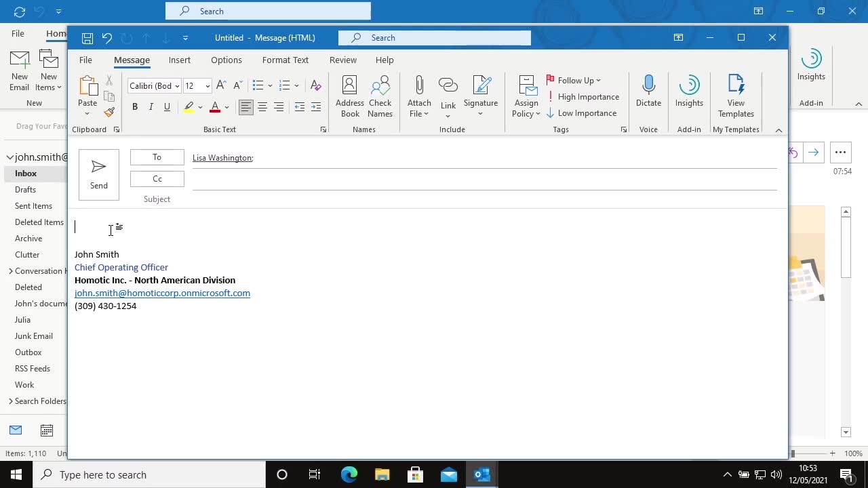Open Microsoft Edge from the taskbar
The height and width of the screenshot is (488, 868).
click(349, 474)
